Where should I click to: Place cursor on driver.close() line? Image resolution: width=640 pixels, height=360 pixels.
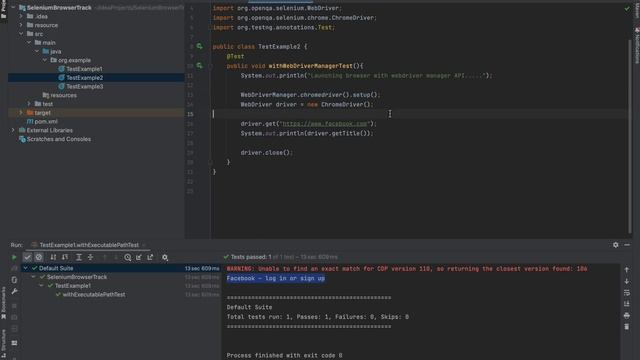coord(267,153)
